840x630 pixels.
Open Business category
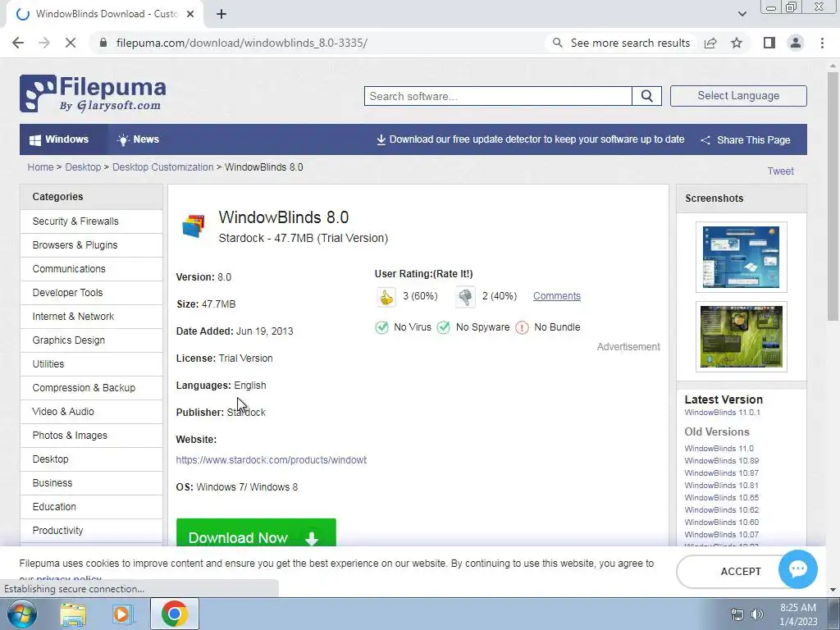[92, 482]
